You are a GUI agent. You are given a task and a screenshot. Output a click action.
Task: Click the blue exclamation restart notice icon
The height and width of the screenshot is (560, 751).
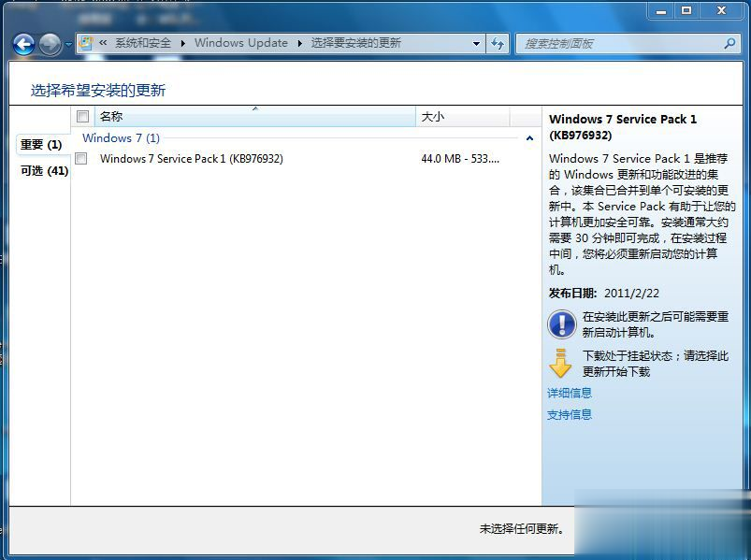pyautogui.click(x=561, y=324)
